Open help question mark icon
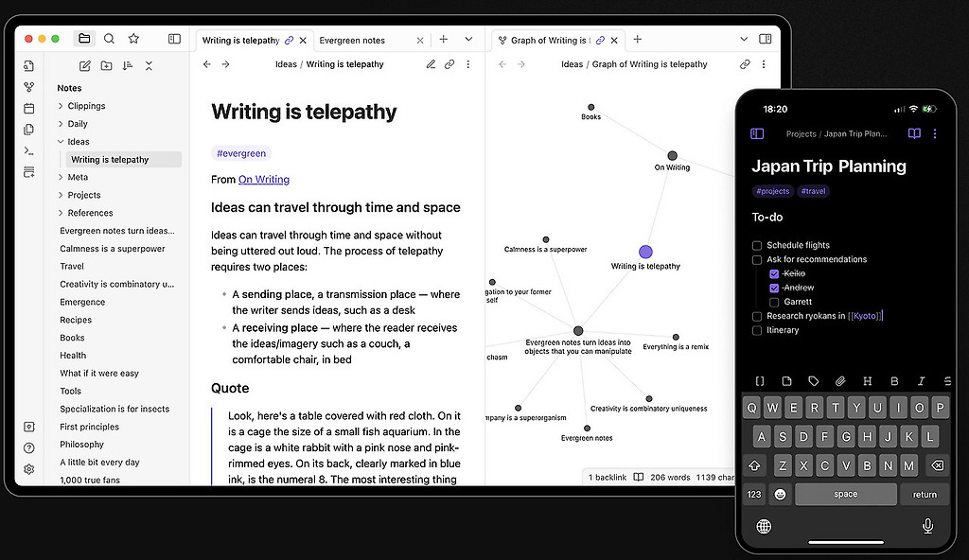The image size is (969, 560). [x=28, y=448]
